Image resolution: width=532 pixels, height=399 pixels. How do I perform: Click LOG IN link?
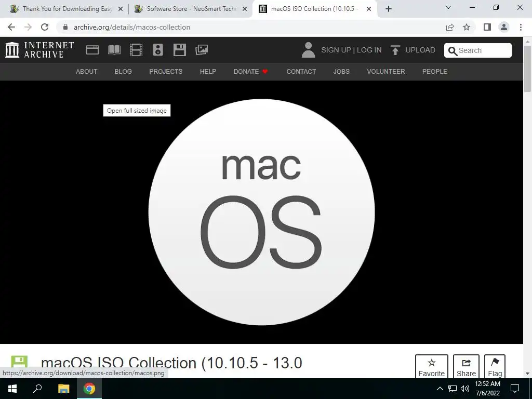point(369,50)
